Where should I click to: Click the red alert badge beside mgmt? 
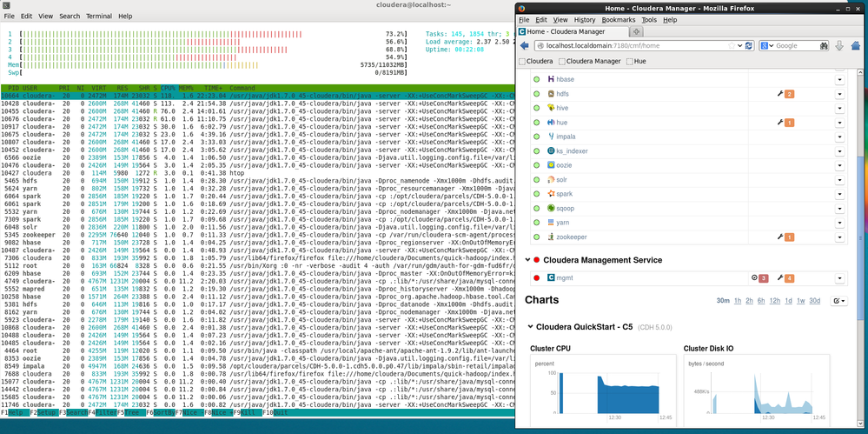763,278
